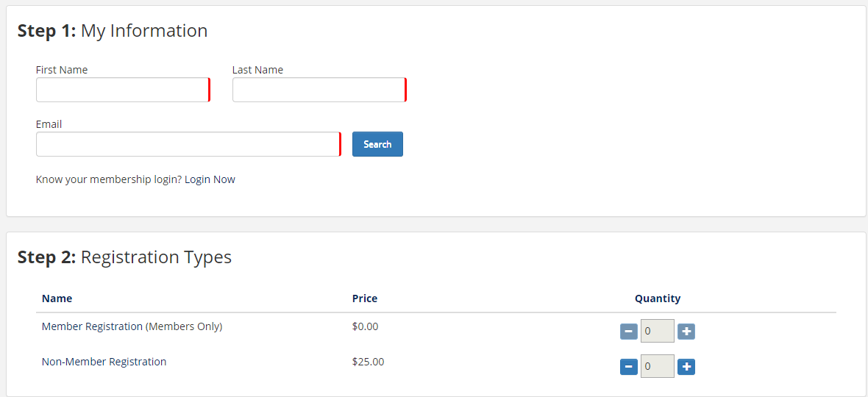Click minus button for Non-Member Registration
Viewport: 868px width, 397px height.
pos(629,366)
